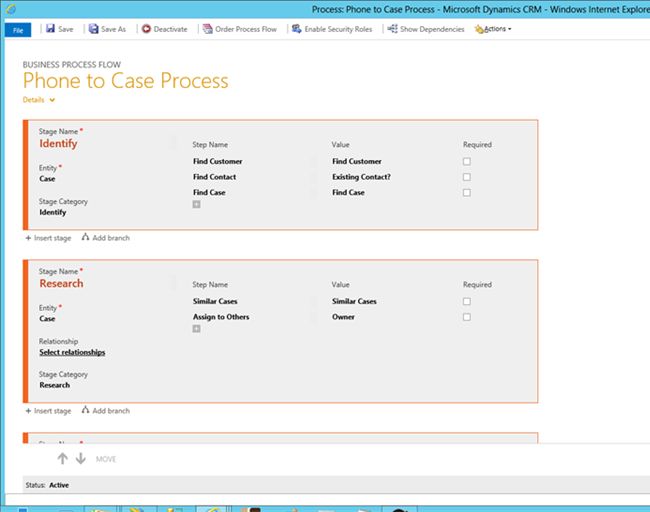This screenshot has height=512, width=650.
Task: Edit the Research stage name
Action: click(x=61, y=284)
